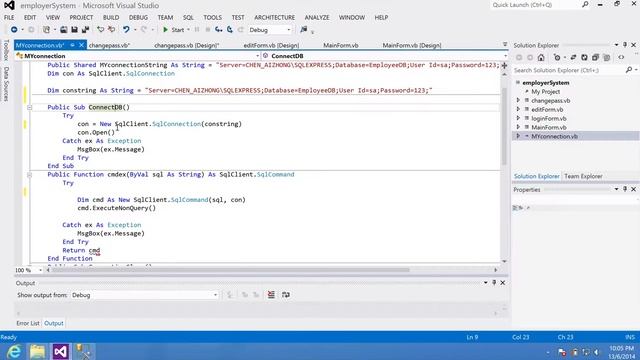This screenshot has width=640, height=360.
Task: Switch to the MainForm.vb [Design] tab
Action: click(412, 45)
